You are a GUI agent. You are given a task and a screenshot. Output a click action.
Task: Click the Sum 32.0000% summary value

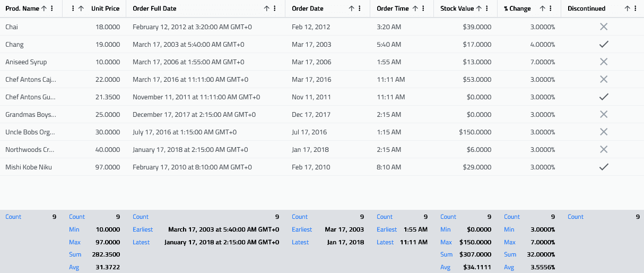[x=540, y=255]
